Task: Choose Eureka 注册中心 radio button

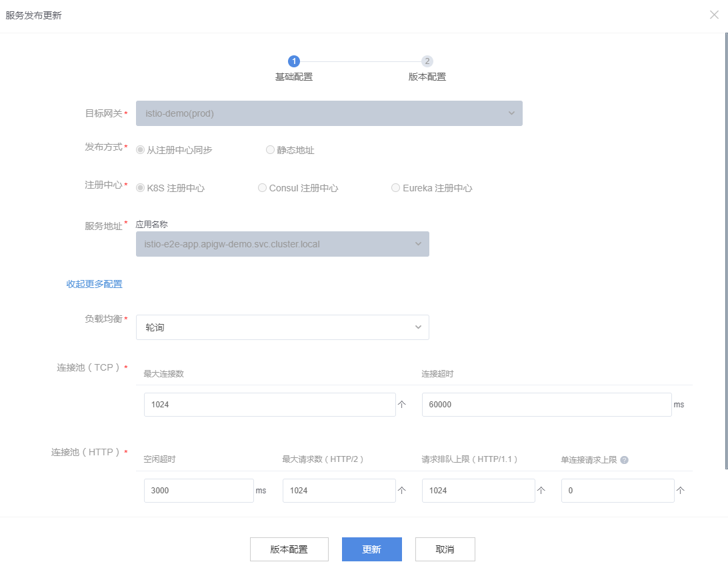Action: click(395, 188)
